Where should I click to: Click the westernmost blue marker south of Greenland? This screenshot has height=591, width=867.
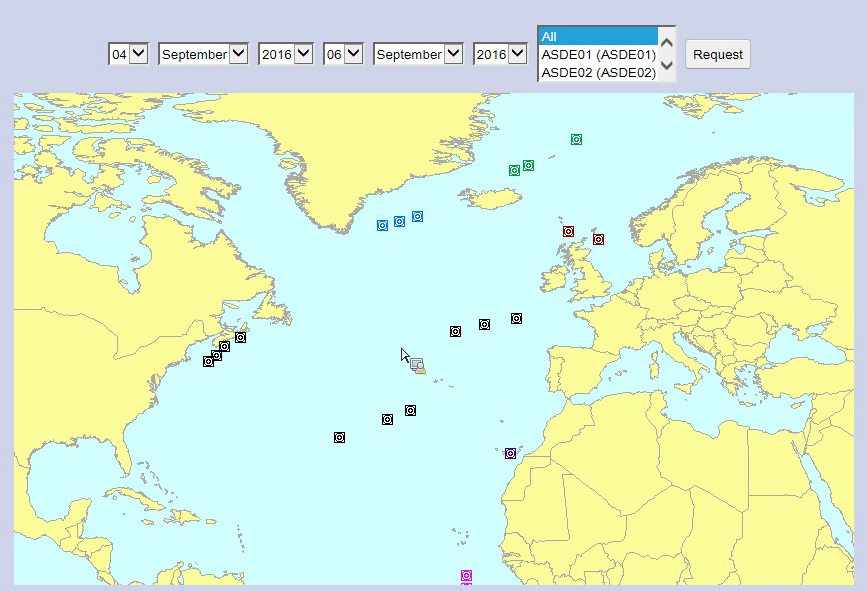click(x=382, y=226)
